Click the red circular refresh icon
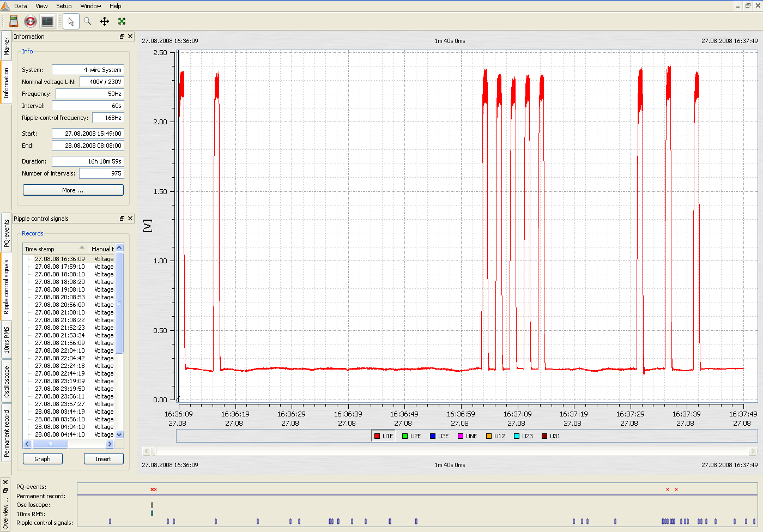This screenshot has height=532, width=763. coord(31,21)
